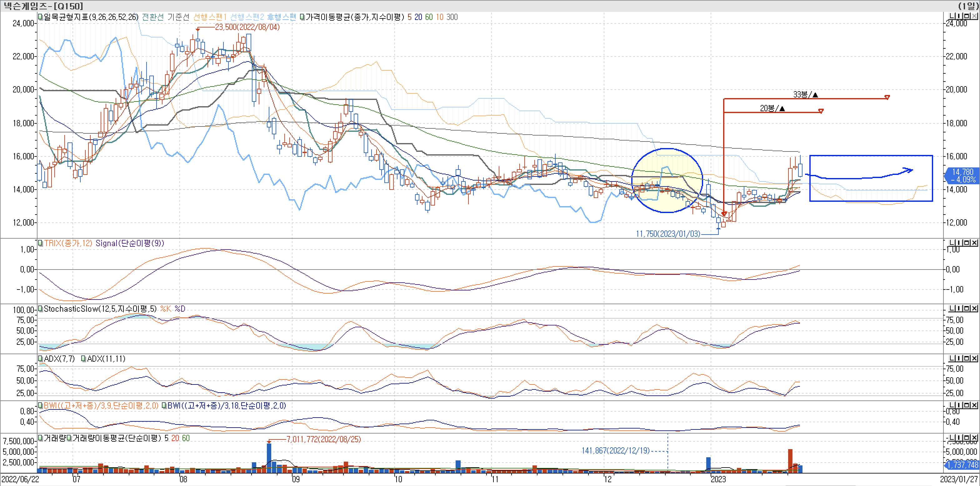Maximize the price chart panel

[x=967, y=16]
